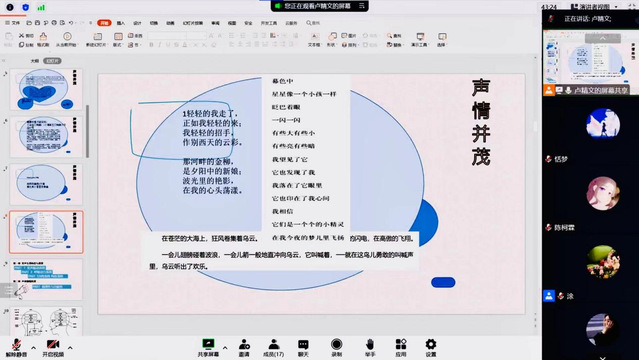Open the 聊天 chat icon
The height and width of the screenshot is (360, 639).
(x=303, y=348)
